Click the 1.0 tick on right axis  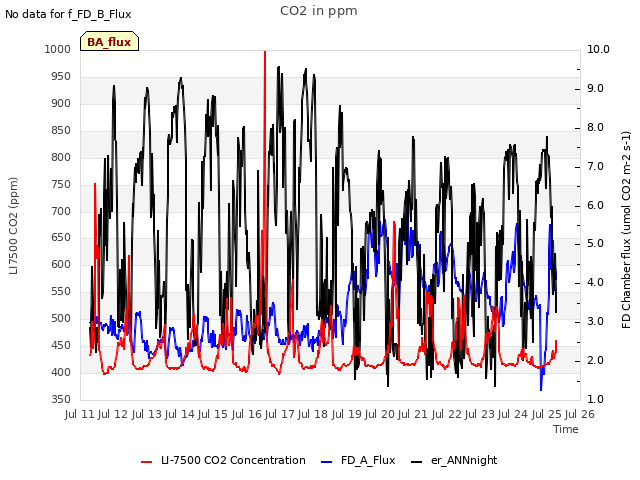[x=595, y=399]
